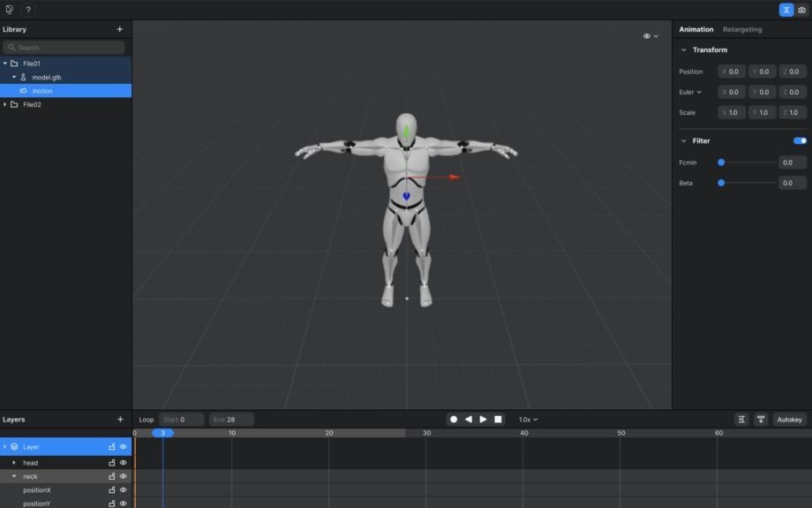
Task: Open the help question mark icon
Action: [28, 10]
